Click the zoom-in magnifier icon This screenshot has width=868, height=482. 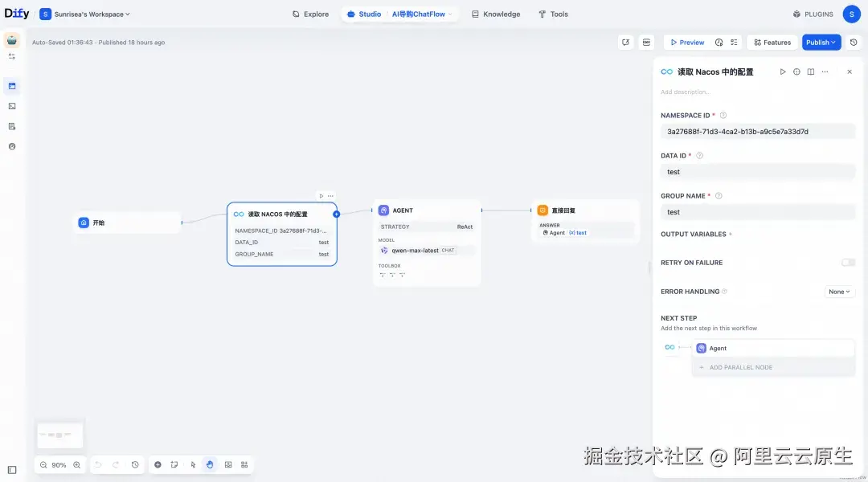[x=77, y=464]
